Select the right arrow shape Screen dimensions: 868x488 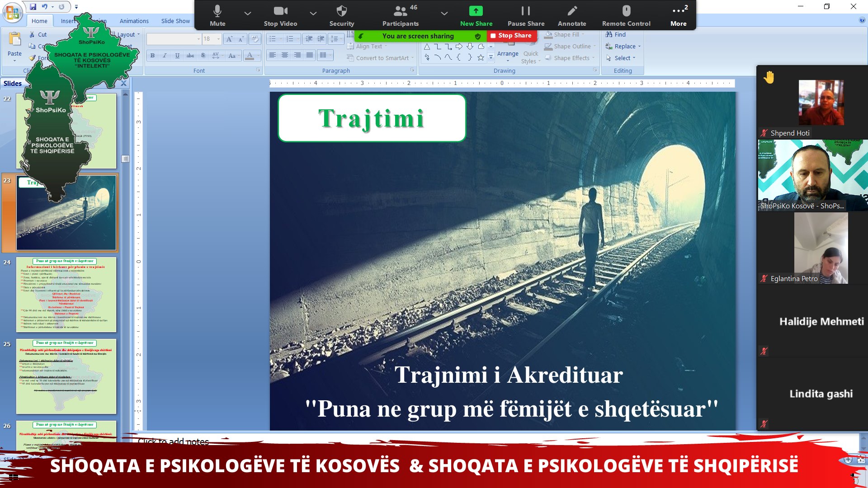tap(459, 46)
